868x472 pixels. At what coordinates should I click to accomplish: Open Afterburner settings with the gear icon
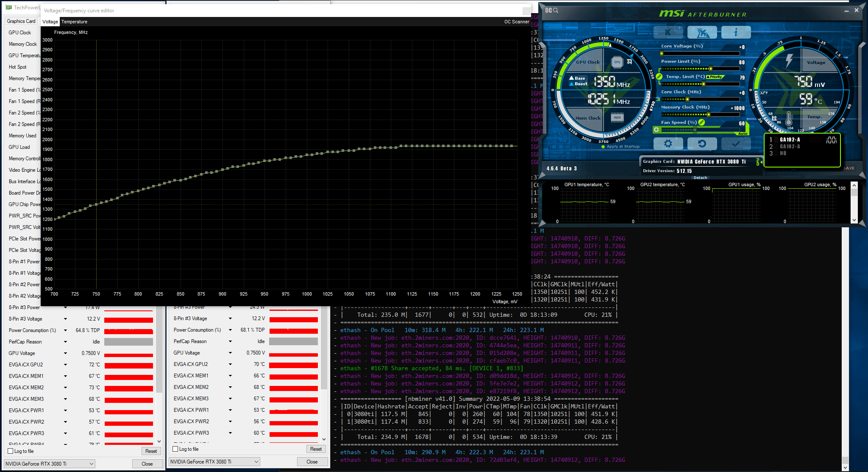tap(668, 143)
